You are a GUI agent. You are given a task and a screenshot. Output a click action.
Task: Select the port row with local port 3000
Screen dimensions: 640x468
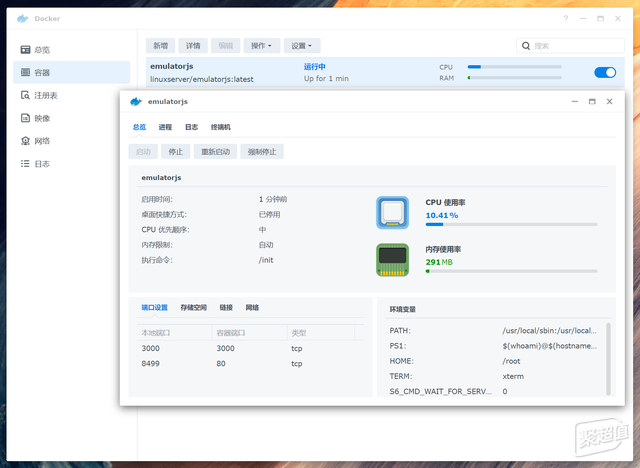point(250,348)
